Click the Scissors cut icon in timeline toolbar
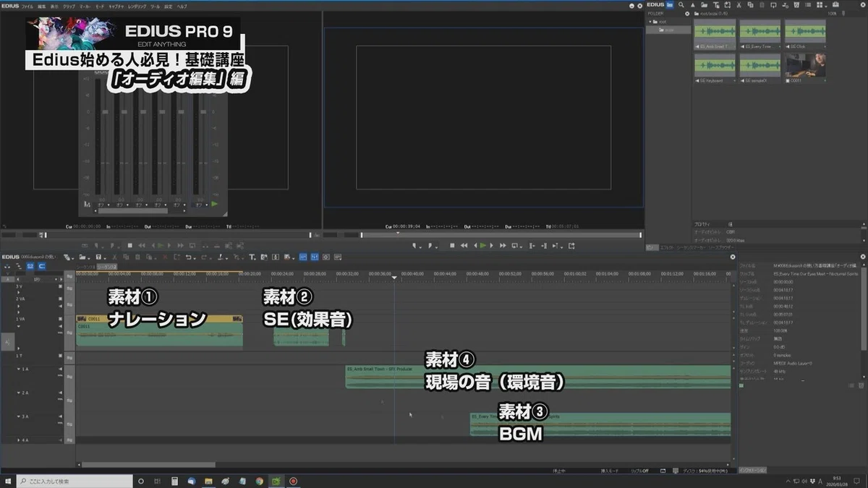 114,257
